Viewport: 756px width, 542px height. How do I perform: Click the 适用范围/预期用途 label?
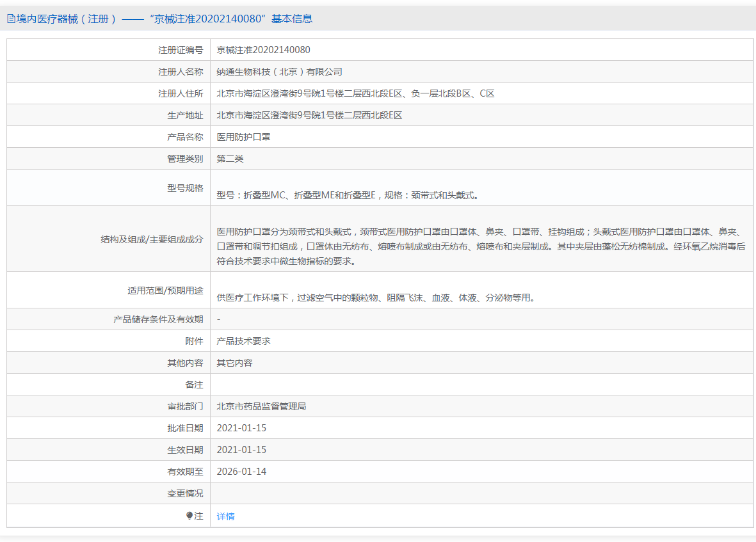coord(165,291)
